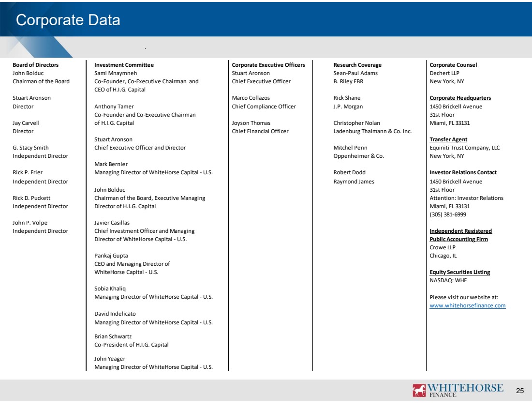
Task: Click the phone number (305) 381-6999
Action: (448, 214)
